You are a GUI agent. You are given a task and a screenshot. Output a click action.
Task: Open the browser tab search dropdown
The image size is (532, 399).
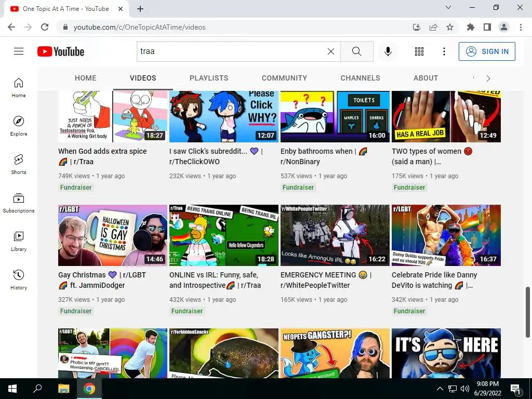pyautogui.click(x=448, y=7)
